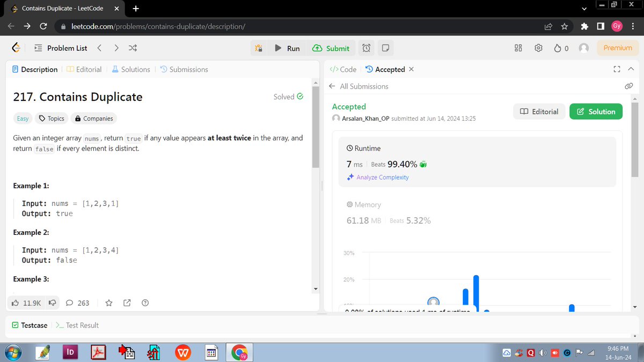Go to next problem arrow

click(x=116, y=48)
